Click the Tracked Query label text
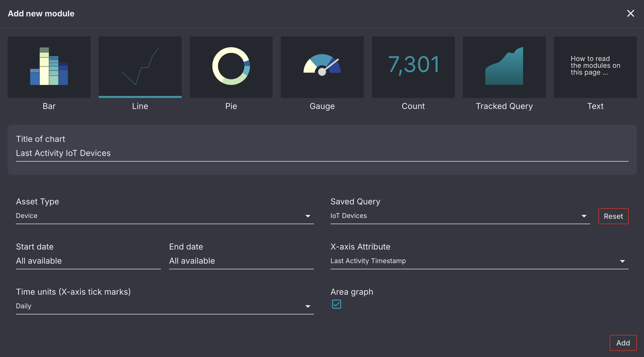This screenshot has height=357, width=644. pos(504,106)
